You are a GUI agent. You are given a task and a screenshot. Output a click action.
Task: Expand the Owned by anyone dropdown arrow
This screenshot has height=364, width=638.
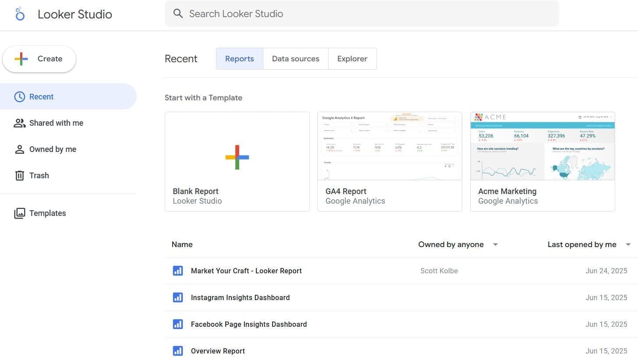tap(496, 244)
